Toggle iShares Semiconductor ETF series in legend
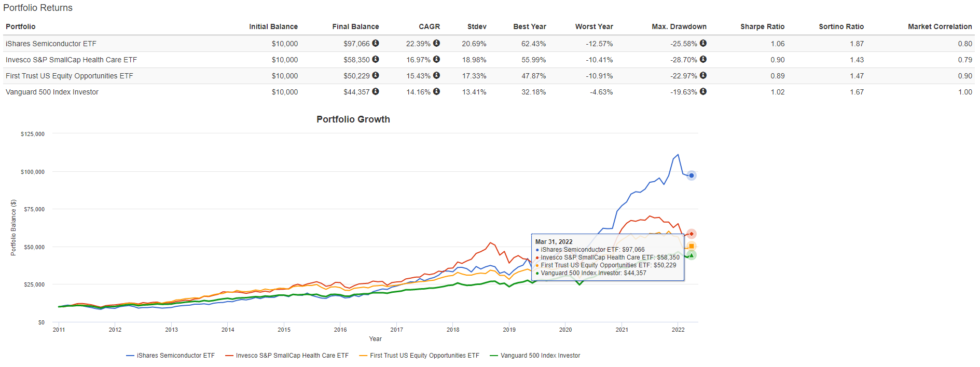The height and width of the screenshot is (367, 980). [175, 356]
